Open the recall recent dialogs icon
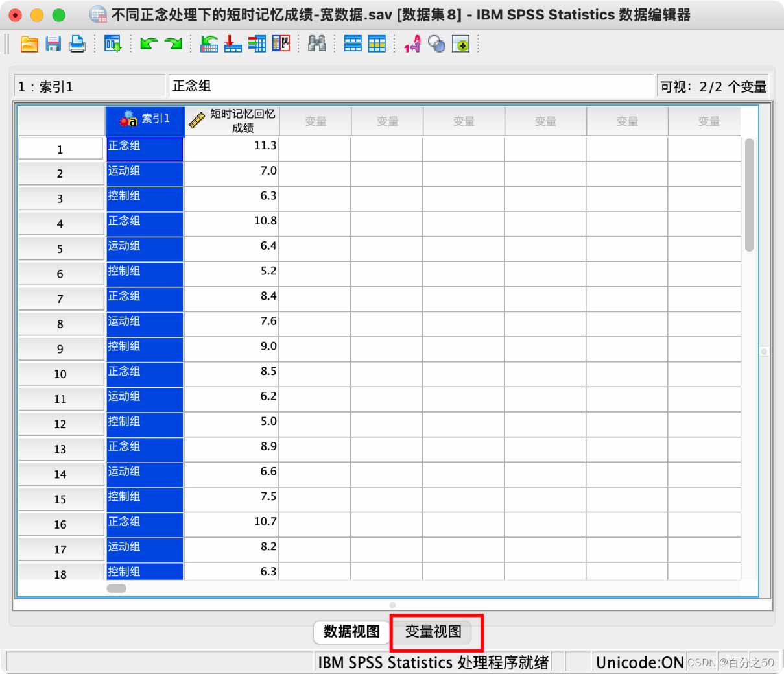Screen dimensions: 784x674 click(113, 44)
